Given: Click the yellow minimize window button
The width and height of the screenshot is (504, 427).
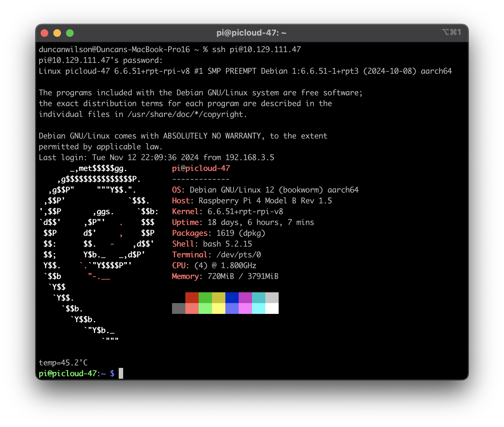Looking at the screenshot, I should click(57, 33).
